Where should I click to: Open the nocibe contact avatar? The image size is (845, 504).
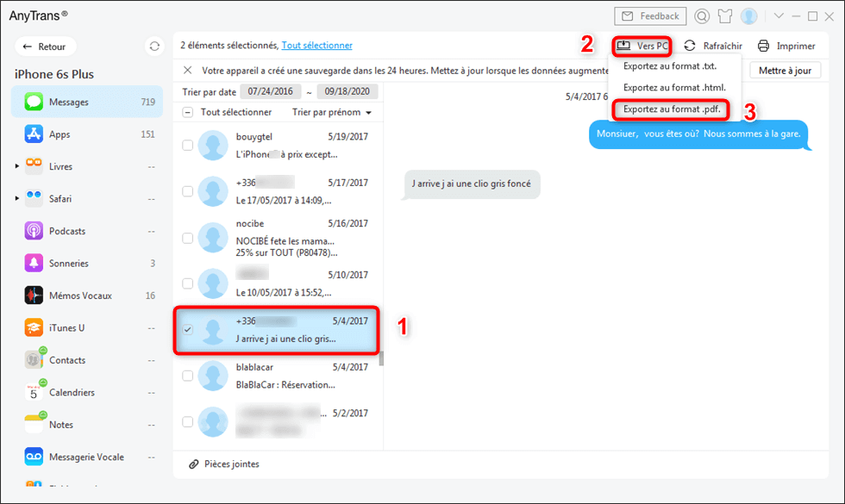pos(213,238)
